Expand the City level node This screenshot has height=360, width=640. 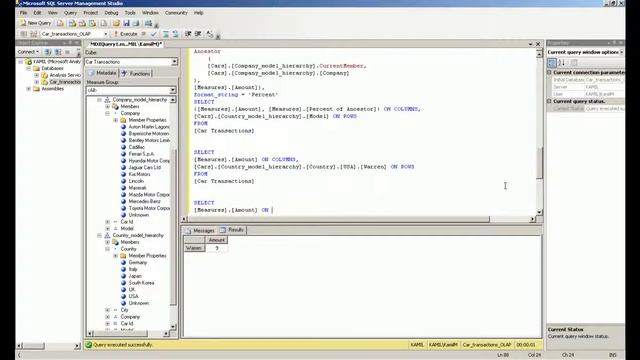pos(107,310)
